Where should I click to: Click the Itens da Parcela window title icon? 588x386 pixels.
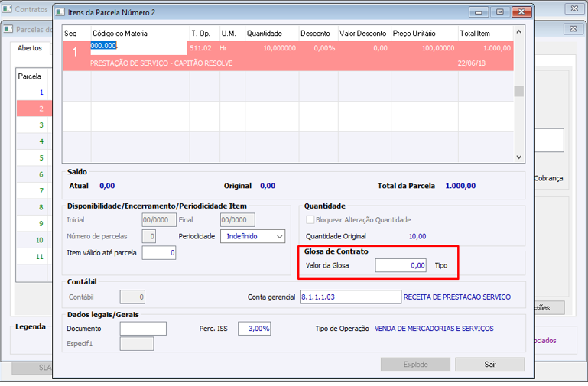click(60, 12)
